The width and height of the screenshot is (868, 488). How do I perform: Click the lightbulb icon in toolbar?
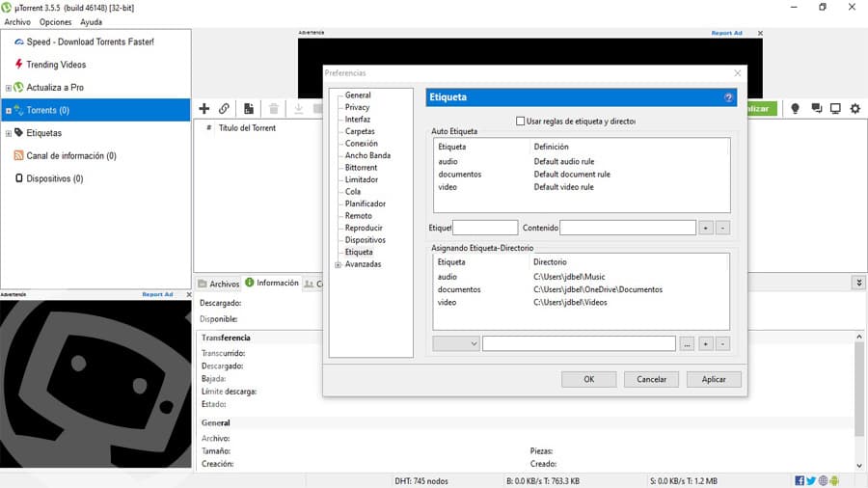tap(795, 108)
